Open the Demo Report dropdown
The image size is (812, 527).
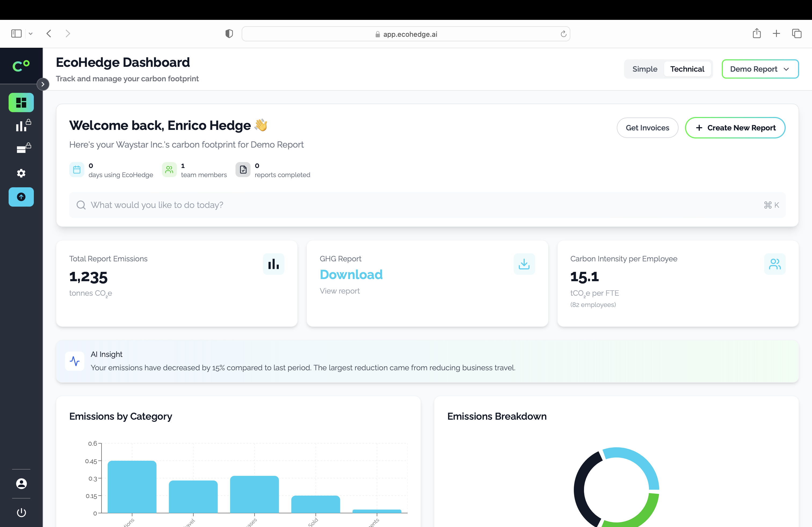[760, 68]
